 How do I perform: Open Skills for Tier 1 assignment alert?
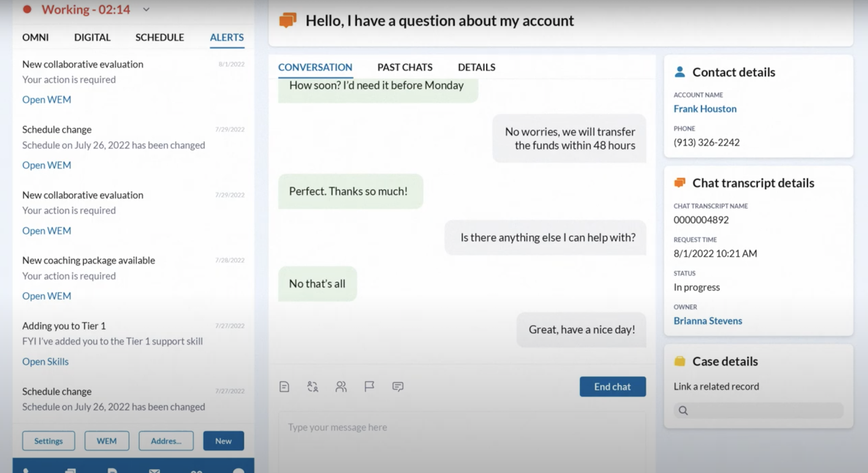pos(45,361)
